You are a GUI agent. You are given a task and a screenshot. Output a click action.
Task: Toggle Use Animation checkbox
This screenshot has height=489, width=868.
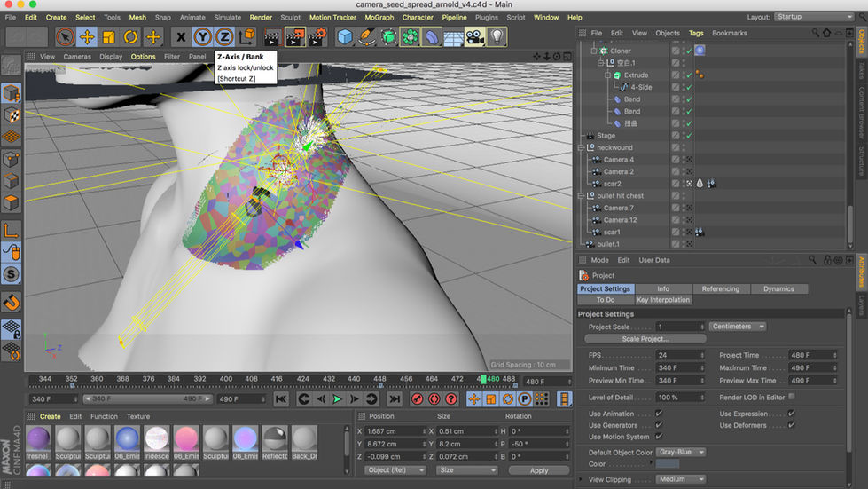pos(659,414)
